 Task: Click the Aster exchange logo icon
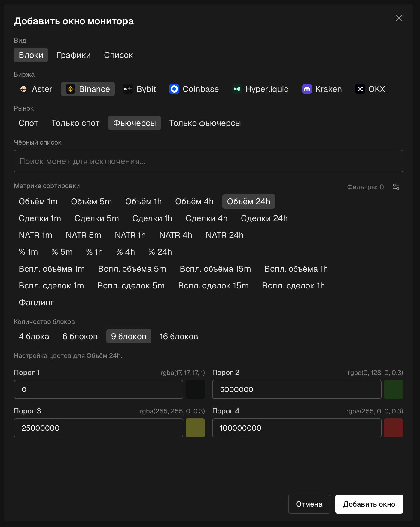click(x=23, y=89)
